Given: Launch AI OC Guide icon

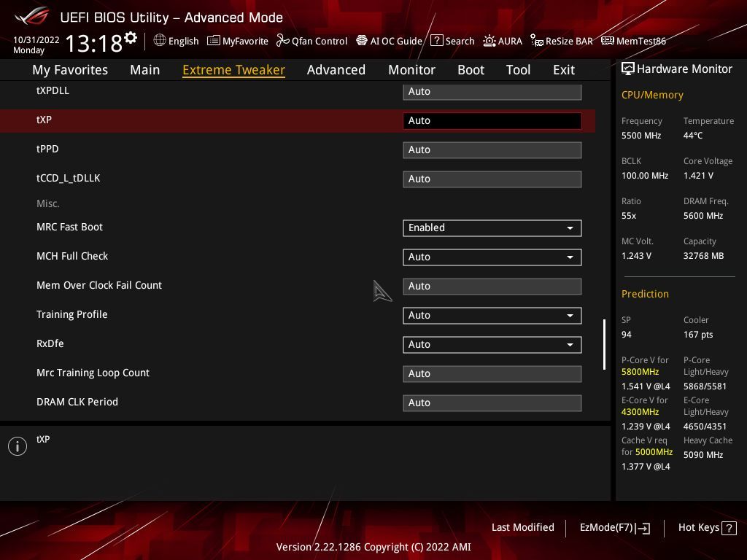Looking at the screenshot, I should 362,41.
